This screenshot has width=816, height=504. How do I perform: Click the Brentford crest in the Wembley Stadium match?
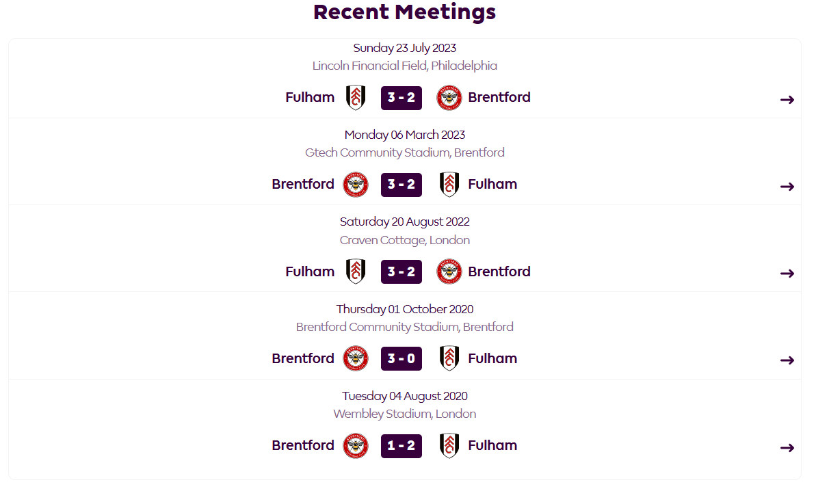(x=356, y=446)
